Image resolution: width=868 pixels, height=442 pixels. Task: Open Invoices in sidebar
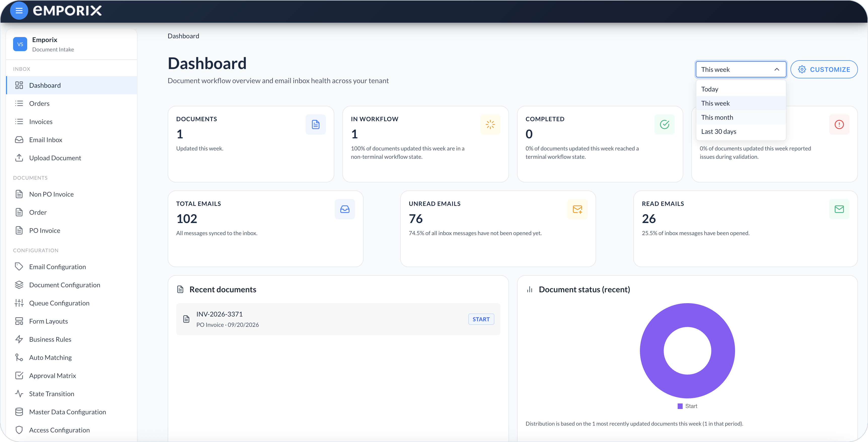coord(71,122)
